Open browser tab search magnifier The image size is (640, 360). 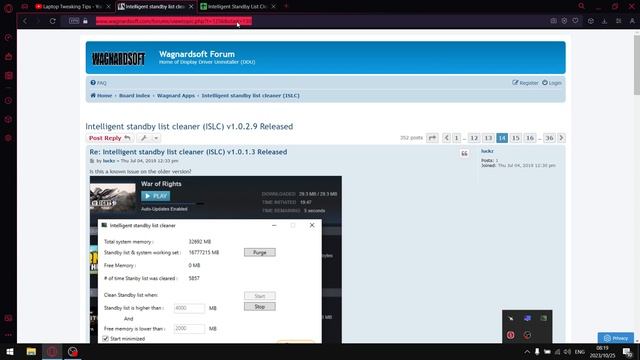[x=581, y=6]
